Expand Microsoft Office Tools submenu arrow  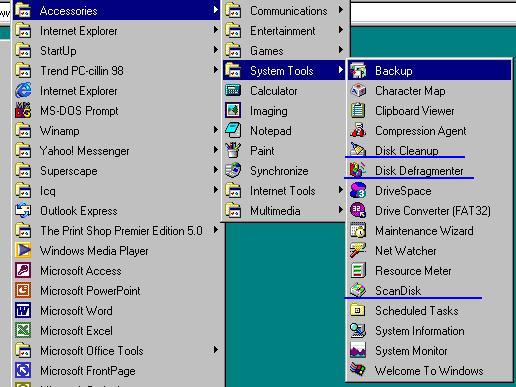[216, 350]
